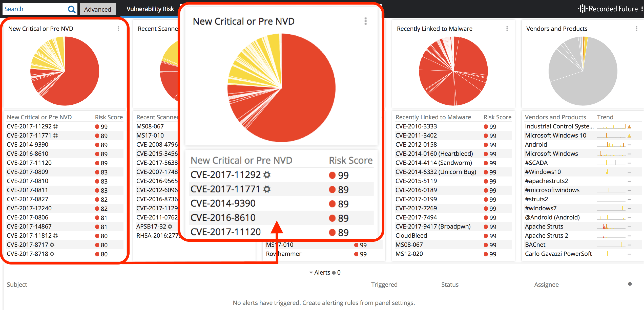Click the search magnifier icon
The image size is (644, 310).
tap(72, 9)
